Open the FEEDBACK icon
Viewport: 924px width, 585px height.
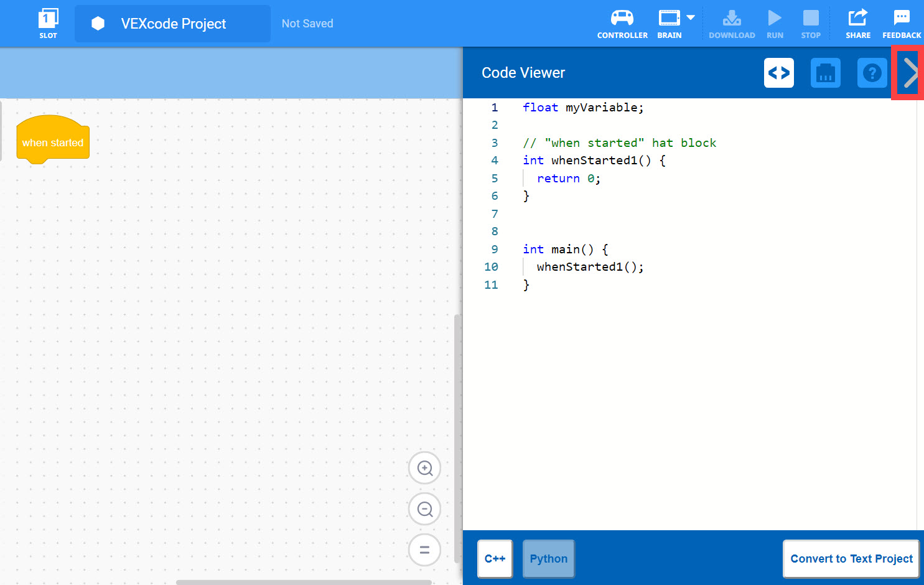(x=901, y=19)
